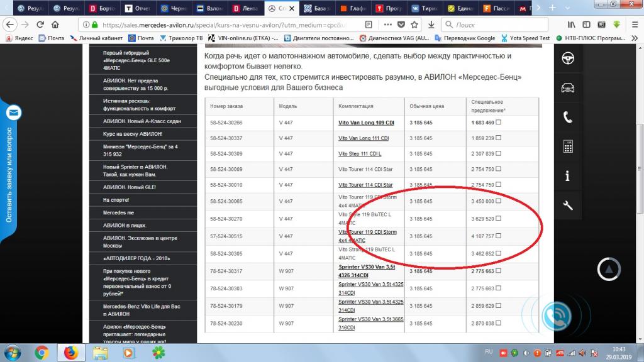Tick checkbox next to price 1 683 460
644x362 pixels.
[x=498, y=122]
